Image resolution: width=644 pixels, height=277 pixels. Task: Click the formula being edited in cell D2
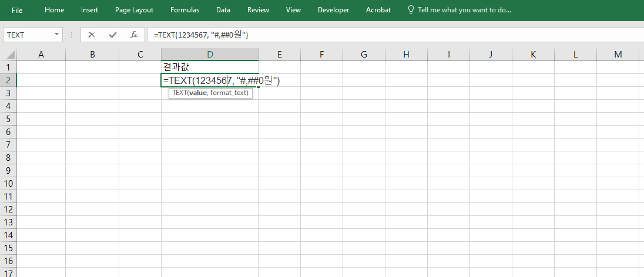[222, 81]
